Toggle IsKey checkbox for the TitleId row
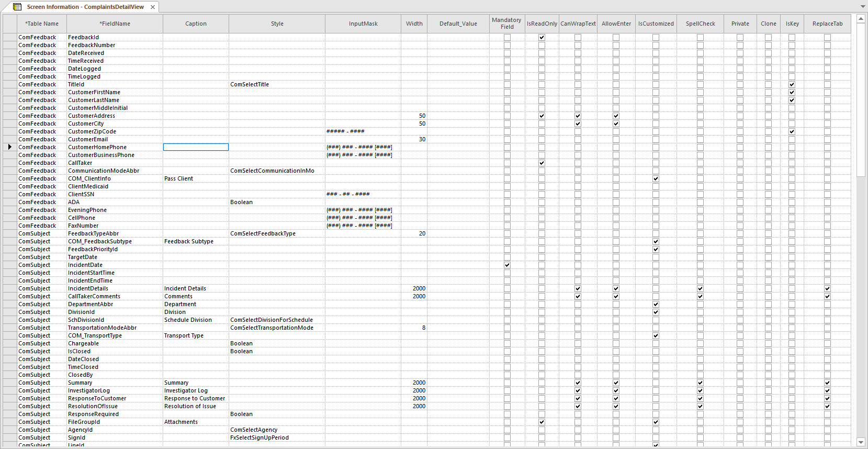This screenshot has height=449, width=868. [792, 84]
